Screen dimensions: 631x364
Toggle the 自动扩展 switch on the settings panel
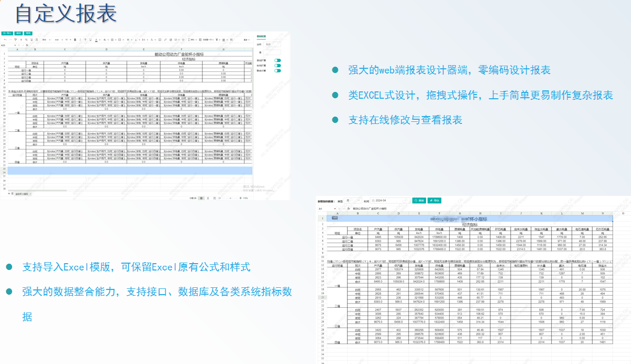277,60
